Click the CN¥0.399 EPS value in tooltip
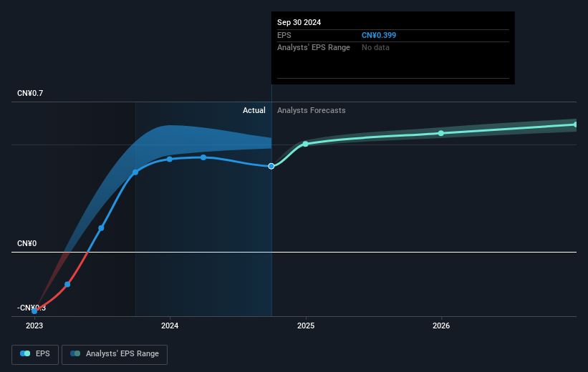 point(379,35)
